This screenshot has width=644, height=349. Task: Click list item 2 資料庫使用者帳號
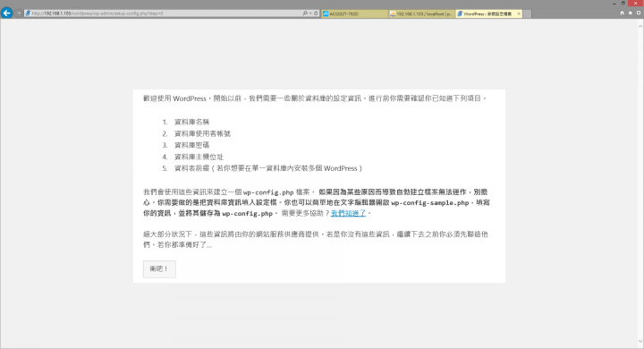tap(202, 133)
